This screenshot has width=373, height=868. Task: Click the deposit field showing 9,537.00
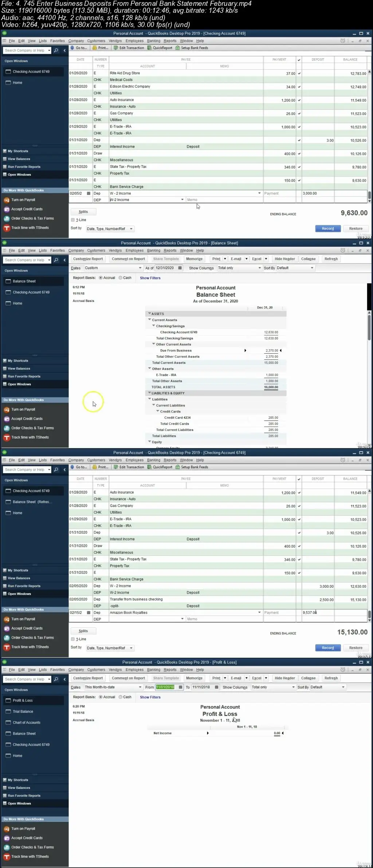[x=318, y=612]
